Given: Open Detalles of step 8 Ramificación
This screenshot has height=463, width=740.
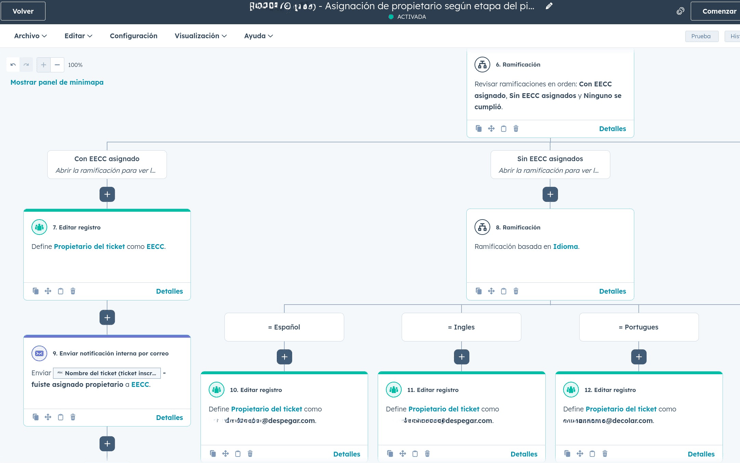Looking at the screenshot, I should pos(612,291).
